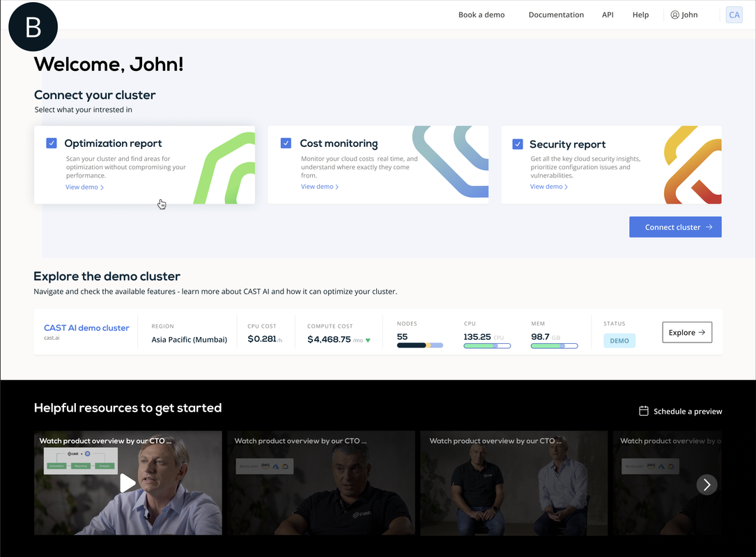Screen dimensions: 756x557
Task: Select the Security report card title
Action: click(567, 144)
